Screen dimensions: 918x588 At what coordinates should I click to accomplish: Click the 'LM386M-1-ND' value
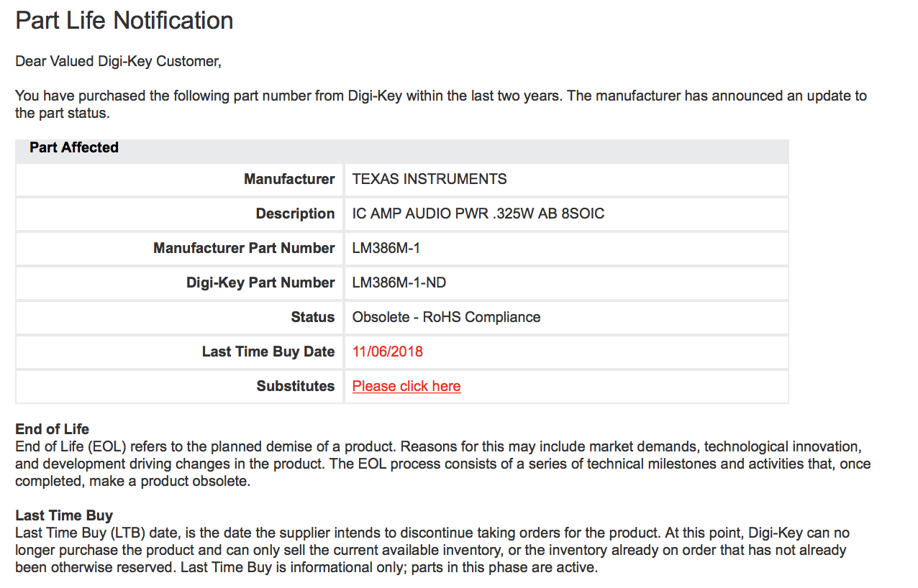399,282
